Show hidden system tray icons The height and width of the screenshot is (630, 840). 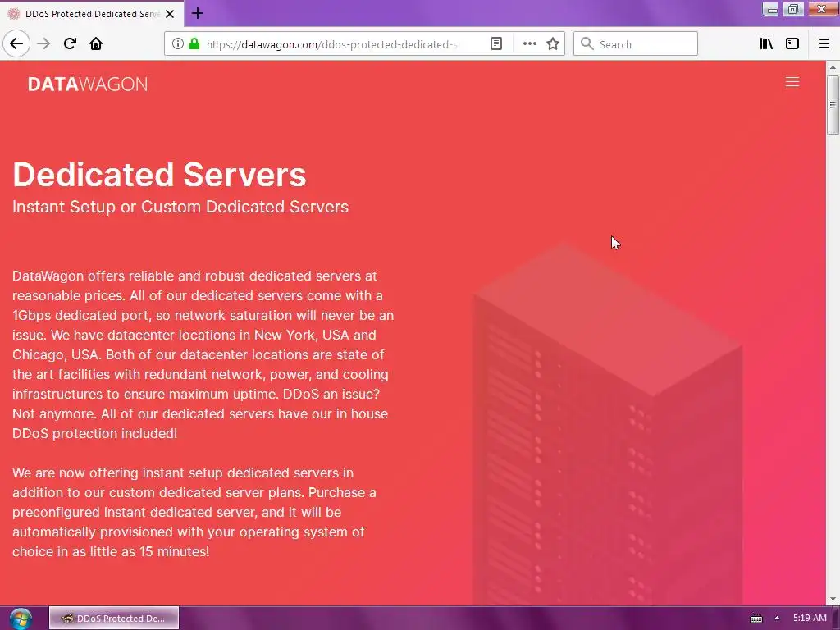777,619
